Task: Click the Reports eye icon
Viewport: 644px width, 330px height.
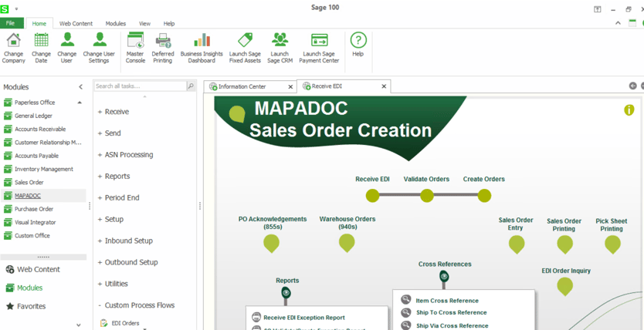Action: pos(286,293)
